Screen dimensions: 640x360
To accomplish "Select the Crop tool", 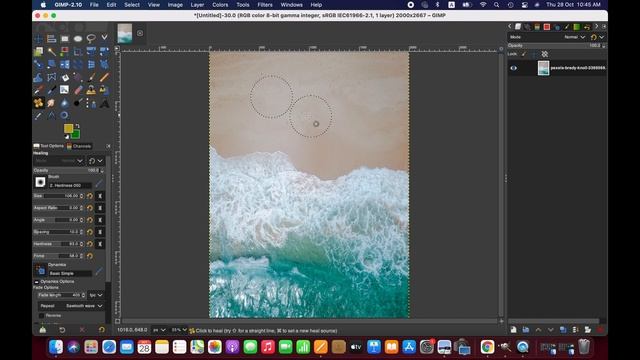I will (78, 52).
